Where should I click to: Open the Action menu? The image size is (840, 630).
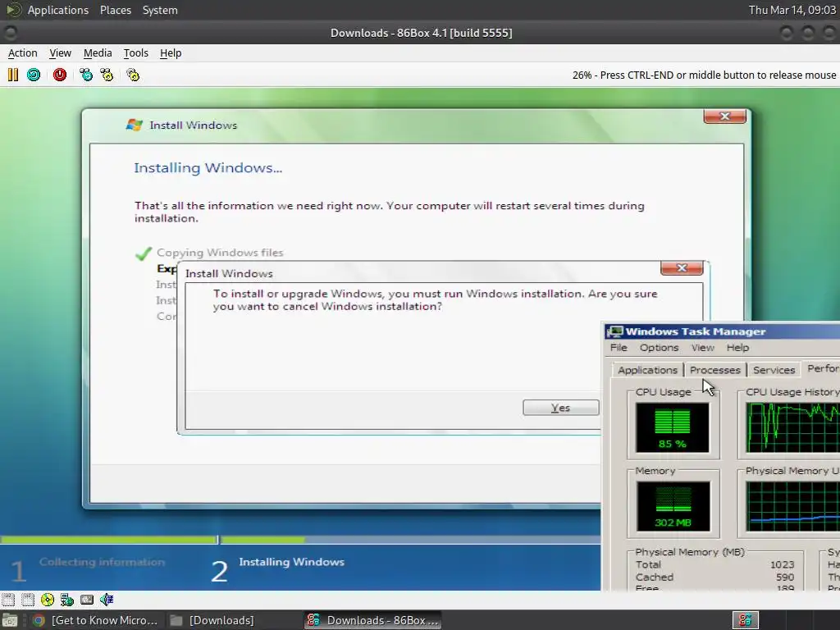click(x=22, y=53)
